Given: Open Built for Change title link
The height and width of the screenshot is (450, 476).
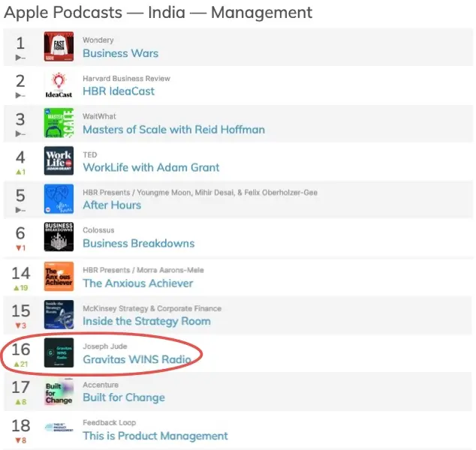Looking at the screenshot, I should click(124, 397).
